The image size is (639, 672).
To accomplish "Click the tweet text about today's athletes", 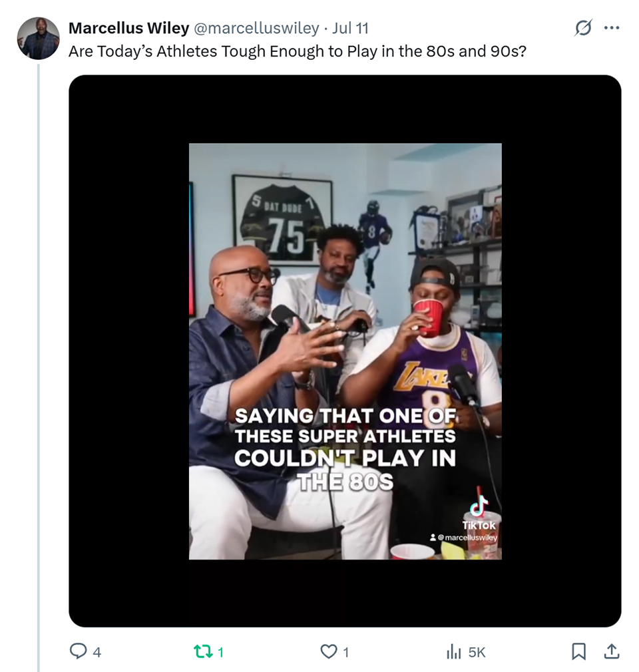I will [297, 51].
